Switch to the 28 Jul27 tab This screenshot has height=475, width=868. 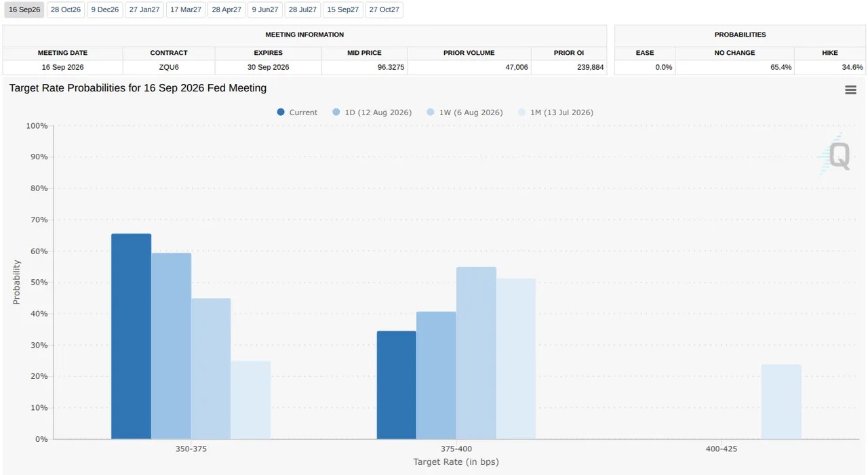click(x=303, y=10)
